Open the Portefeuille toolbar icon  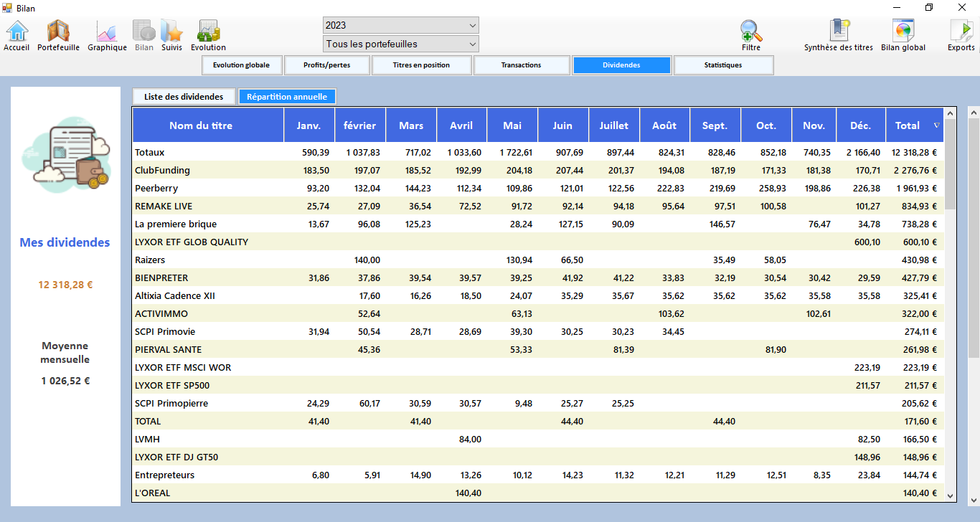[x=58, y=35]
